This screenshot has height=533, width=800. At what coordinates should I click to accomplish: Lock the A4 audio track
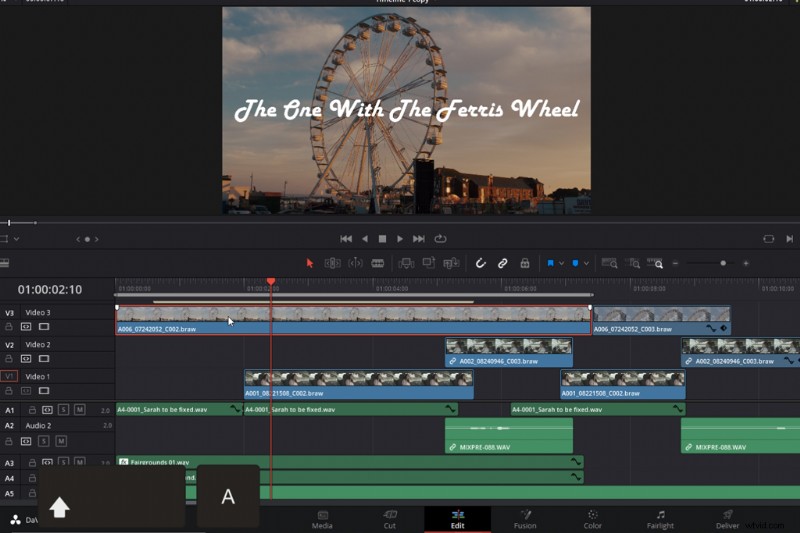(32, 478)
